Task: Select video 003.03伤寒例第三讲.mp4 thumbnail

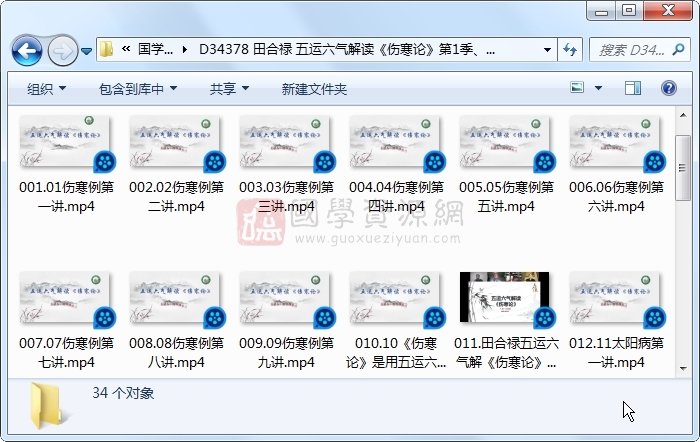Action: pos(286,143)
